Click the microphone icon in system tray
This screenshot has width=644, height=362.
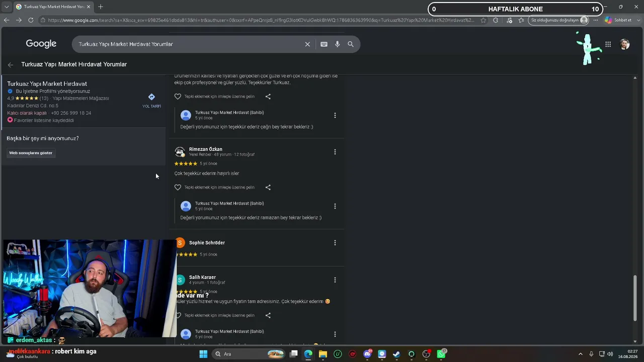click(591, 354)
